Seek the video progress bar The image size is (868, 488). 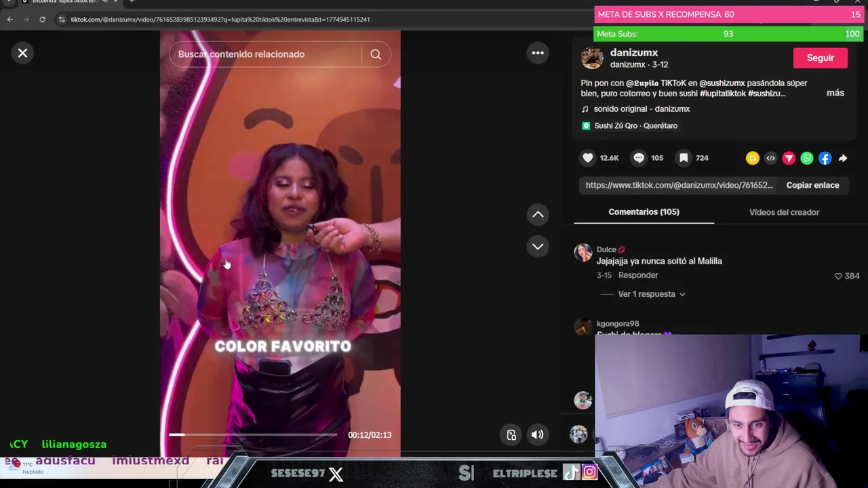click(x=253, y=434)
